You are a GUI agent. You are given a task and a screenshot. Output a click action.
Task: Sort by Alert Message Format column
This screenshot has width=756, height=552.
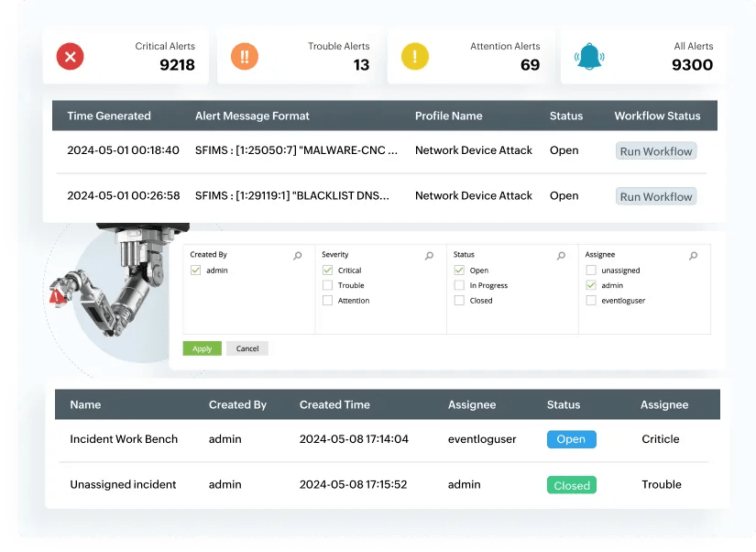coord(252,116)
